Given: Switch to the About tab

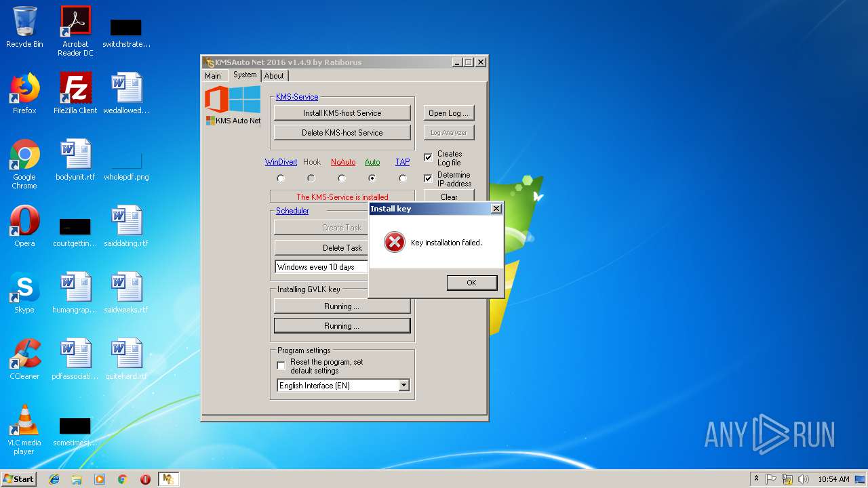Looking at the screenshot, I should [x=274, y=76].
